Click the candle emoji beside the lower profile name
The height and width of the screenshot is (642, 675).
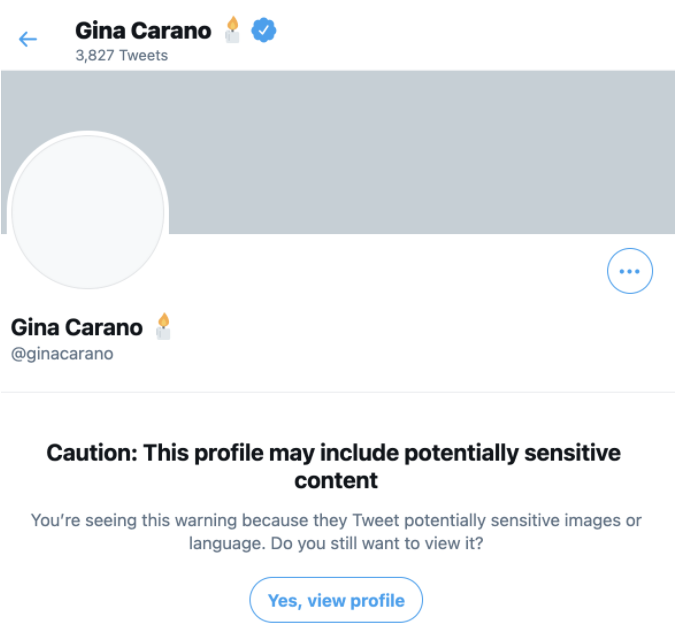pos(163,326)
